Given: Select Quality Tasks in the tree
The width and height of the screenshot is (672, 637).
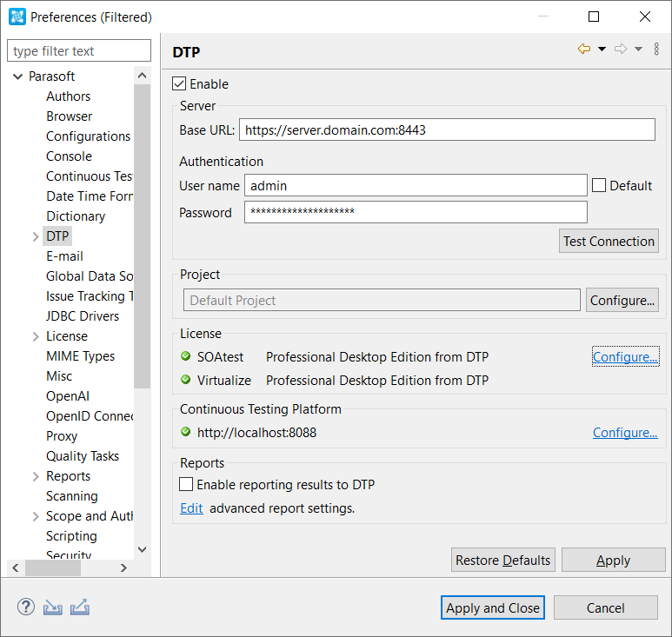Looking at the screenshot, I should (83, 456).
